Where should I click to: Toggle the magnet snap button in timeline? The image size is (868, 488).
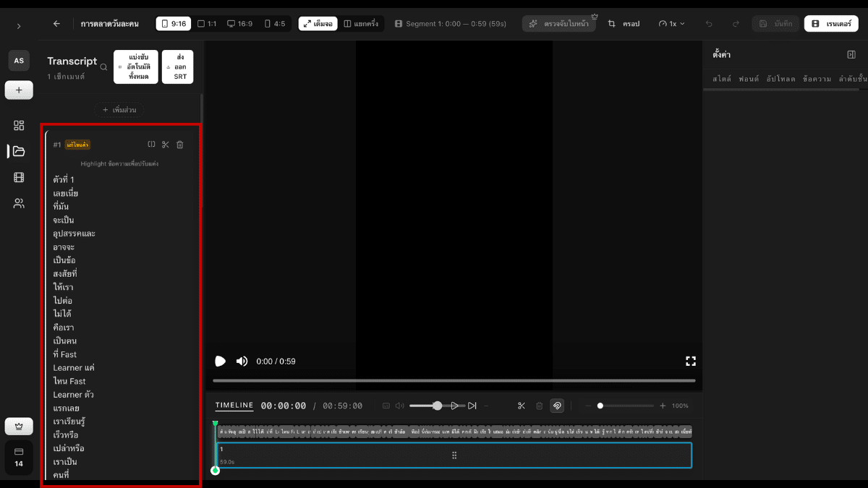pyautogui.click(x=556, y=406)
